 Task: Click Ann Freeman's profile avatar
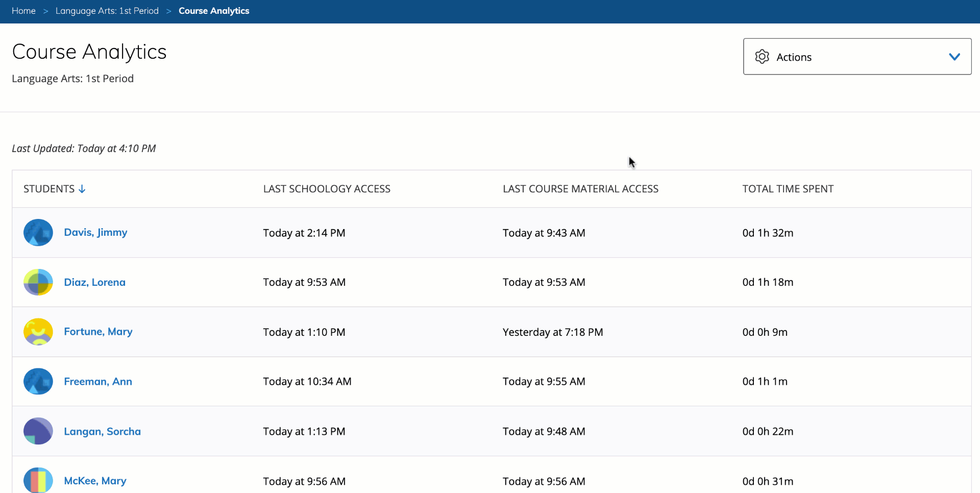pos(38,381)
